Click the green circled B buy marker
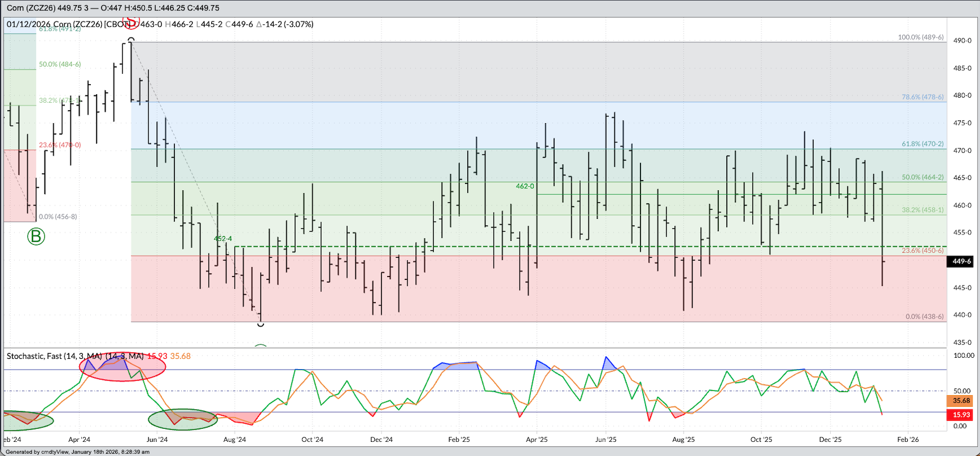This screenshot has width=980, height=456. 36,236
